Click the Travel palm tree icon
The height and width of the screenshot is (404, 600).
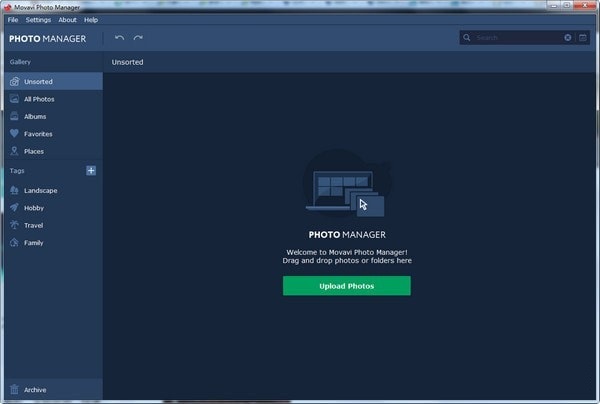[x=15, y=225]
